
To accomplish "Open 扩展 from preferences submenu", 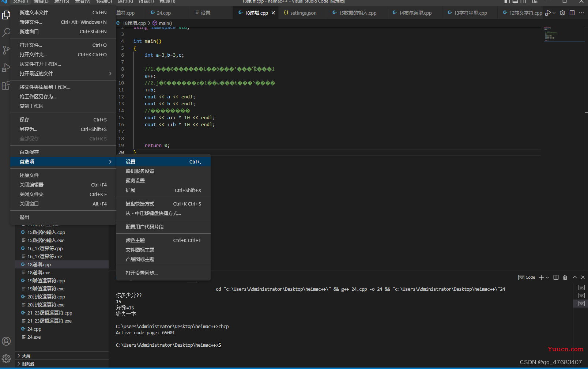I will point(163,190).
